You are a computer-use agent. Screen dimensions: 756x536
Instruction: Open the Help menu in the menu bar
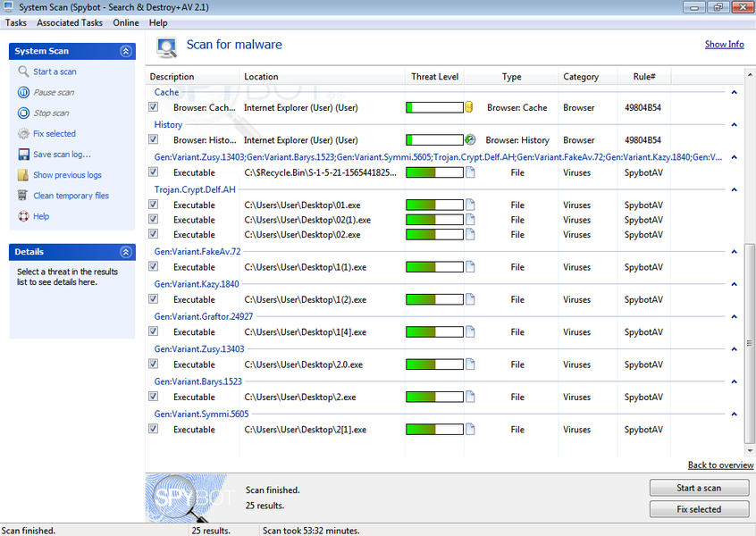(x=158, y=22)
